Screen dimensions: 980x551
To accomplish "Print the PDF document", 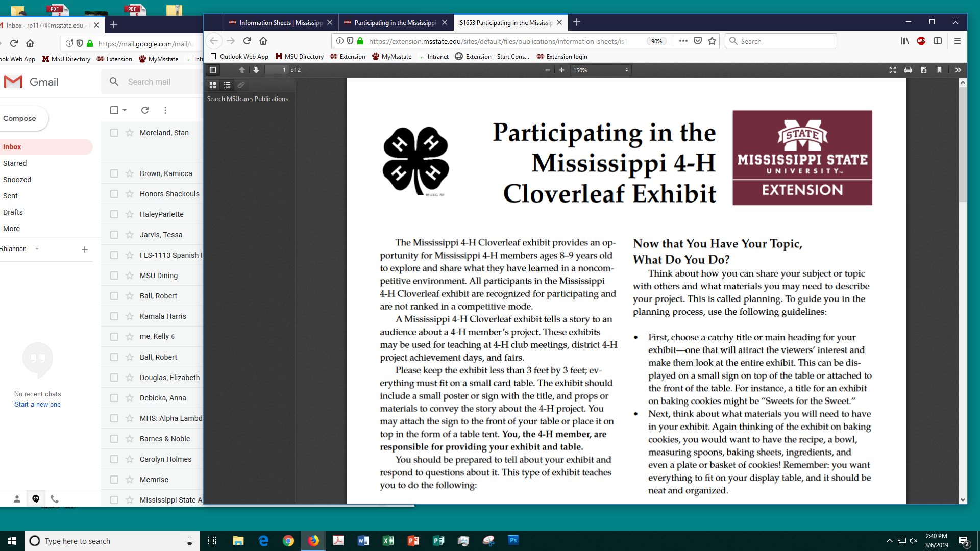I will tap(908, 70).
